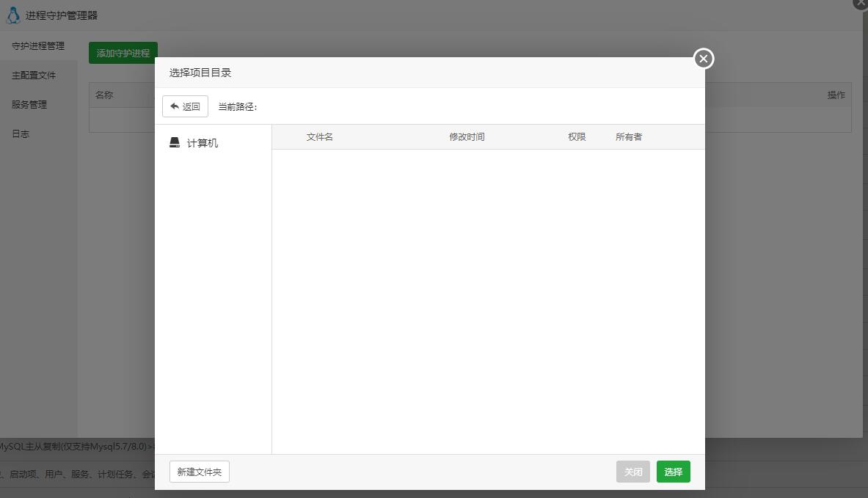Click the 所有者 column header

629,136
